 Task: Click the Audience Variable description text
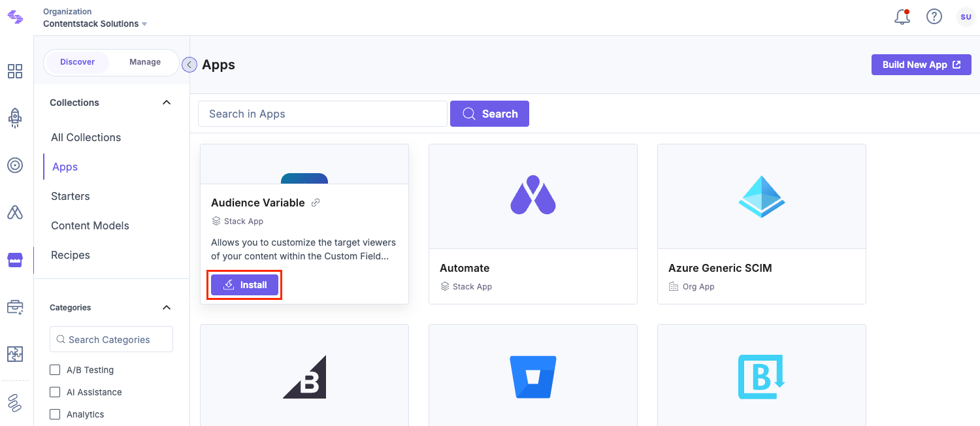pyautogui.click(x=304, y=249)
